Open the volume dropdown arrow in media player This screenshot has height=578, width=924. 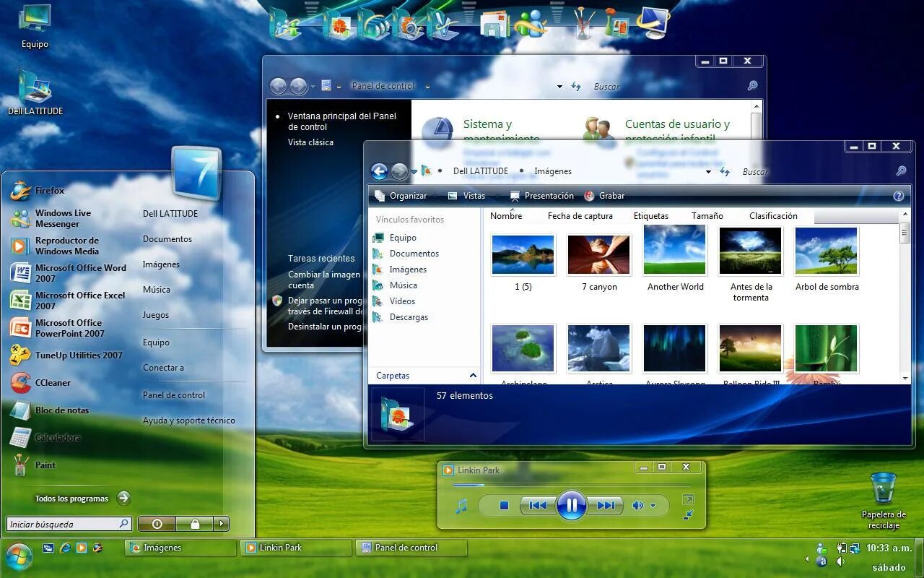[653, 506]
